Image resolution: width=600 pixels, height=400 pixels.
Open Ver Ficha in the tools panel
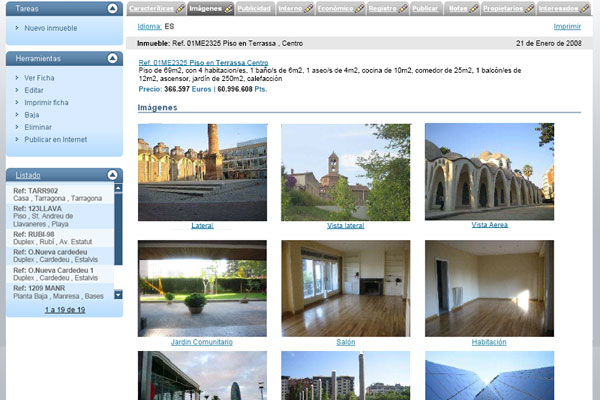39,77
